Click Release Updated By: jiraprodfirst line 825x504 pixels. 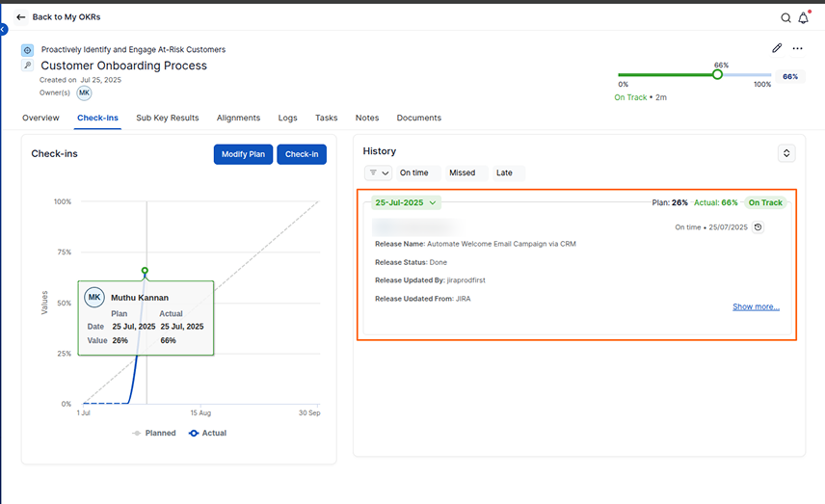click(x=430, y=280)
